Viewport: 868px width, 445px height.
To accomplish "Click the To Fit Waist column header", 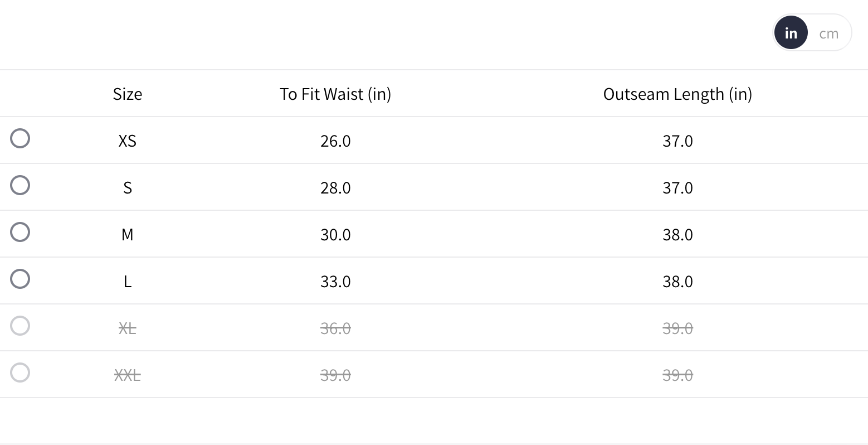I will pos(335,94).
